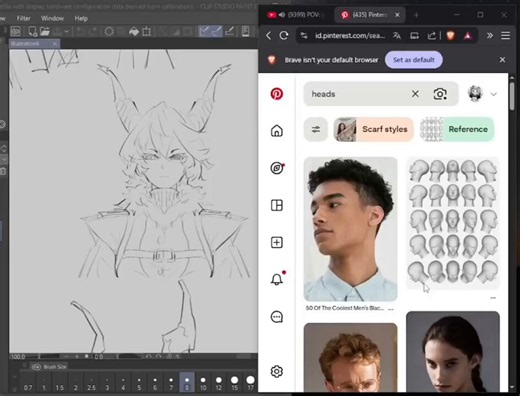Select brush size 0.7

(x=28, y=383)
